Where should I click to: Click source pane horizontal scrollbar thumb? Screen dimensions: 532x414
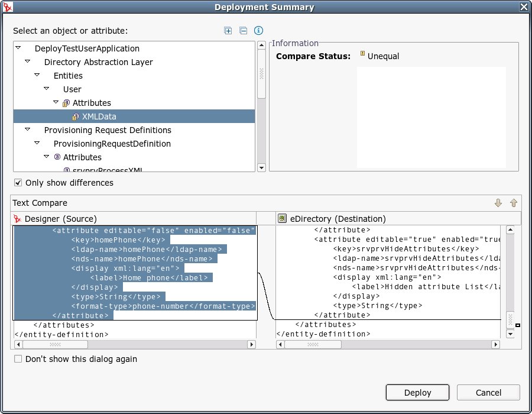pyautogui.click(x=56, y=344)
